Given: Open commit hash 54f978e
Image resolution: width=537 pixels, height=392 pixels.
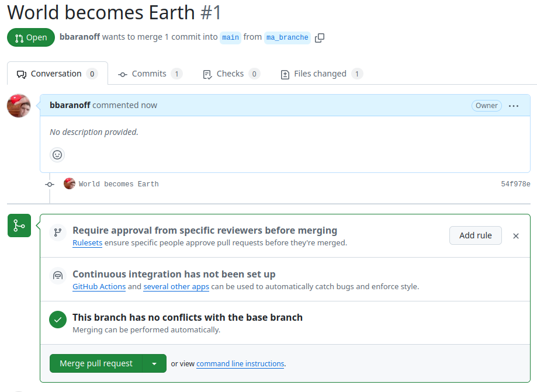Looking at the screenshot, I should (515, 184).
